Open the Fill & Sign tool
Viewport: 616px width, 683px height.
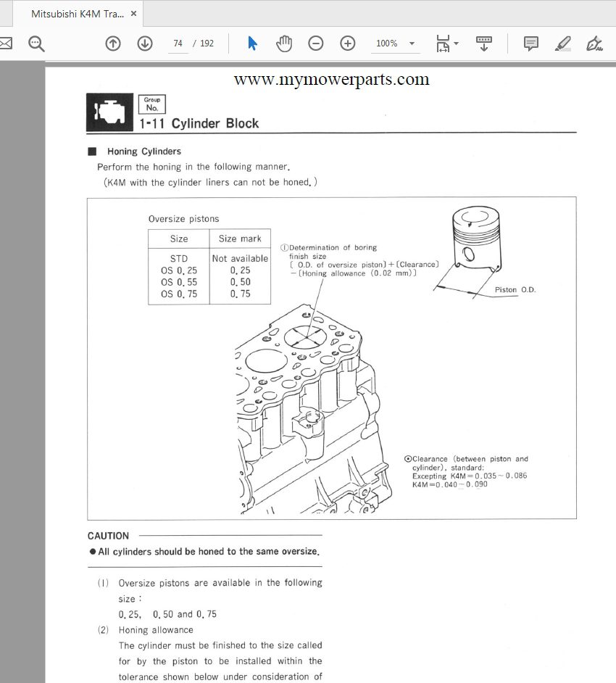tap(595, 43)
